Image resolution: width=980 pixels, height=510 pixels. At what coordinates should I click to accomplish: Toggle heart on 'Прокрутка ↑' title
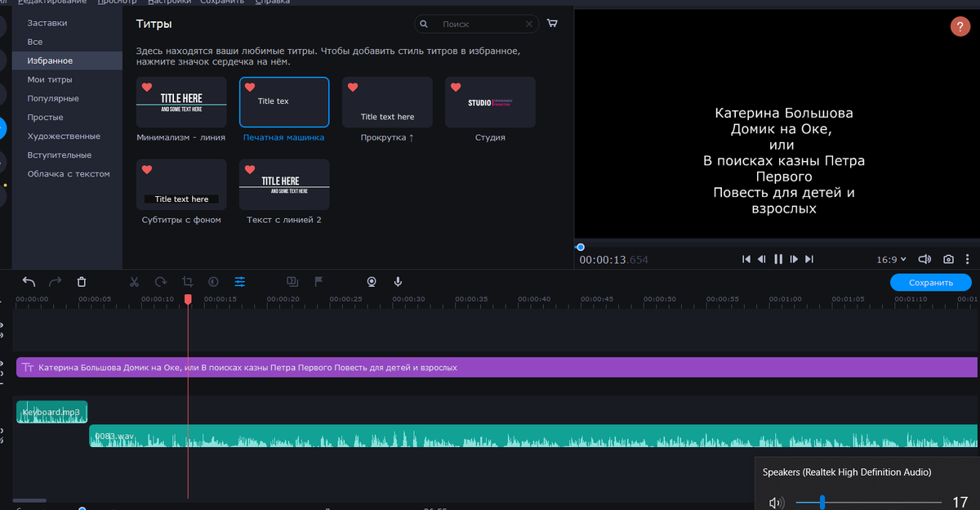click(x=353, y=87)
